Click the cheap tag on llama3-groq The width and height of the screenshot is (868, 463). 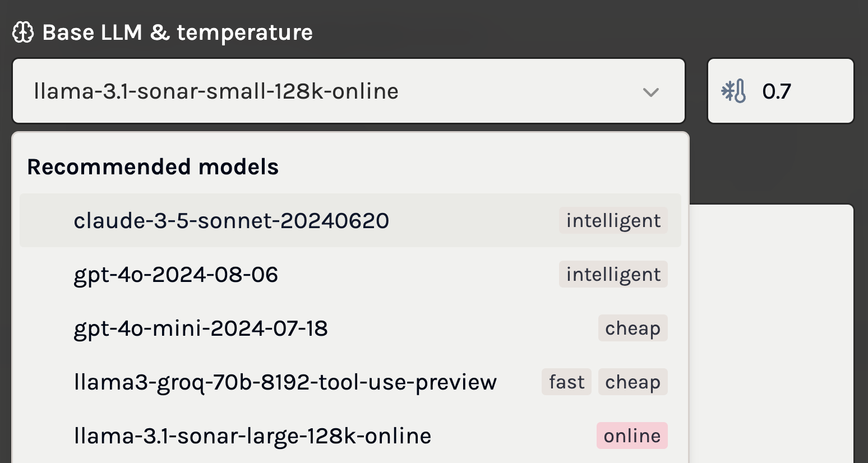tap(632, 382)
